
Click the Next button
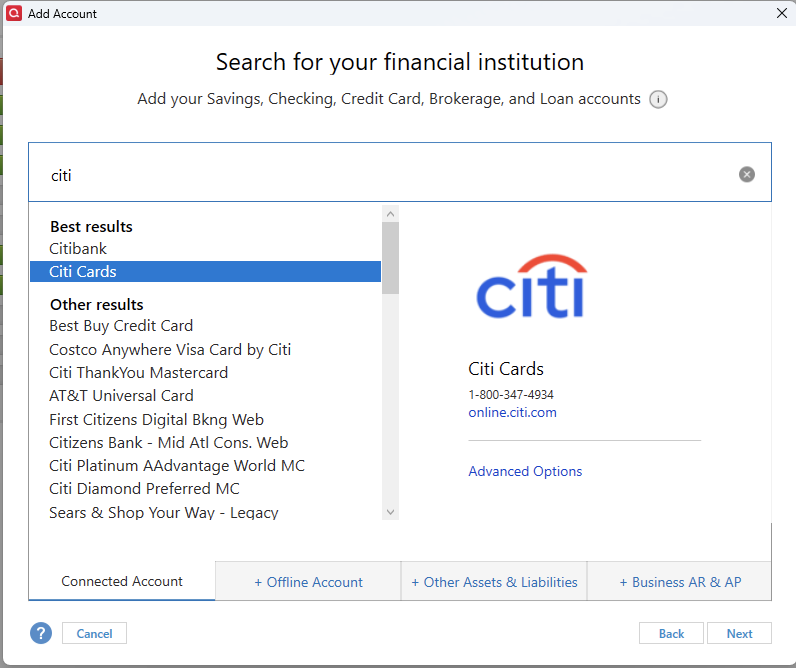coord(739,633)
